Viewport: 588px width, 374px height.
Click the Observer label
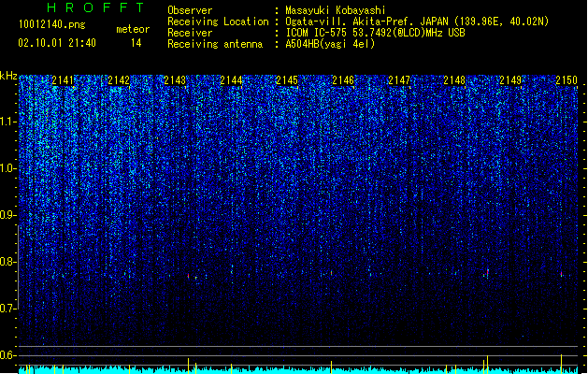click(x=190, y=10)
